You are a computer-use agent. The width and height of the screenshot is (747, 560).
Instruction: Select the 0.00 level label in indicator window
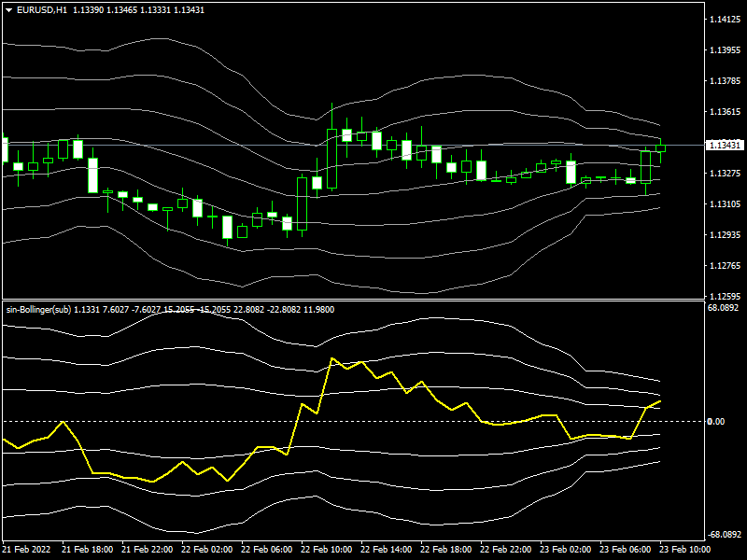click(715, 422)
